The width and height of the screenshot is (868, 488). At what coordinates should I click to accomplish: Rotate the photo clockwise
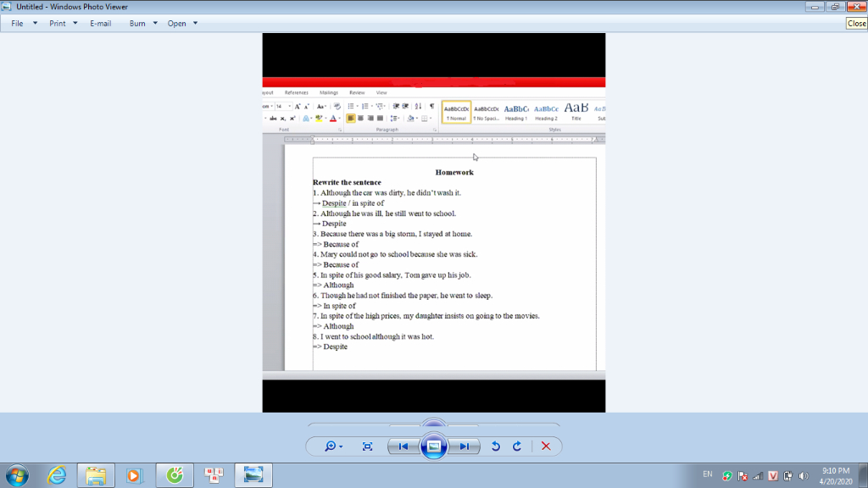pyautogui.click(x=517, y=446)
